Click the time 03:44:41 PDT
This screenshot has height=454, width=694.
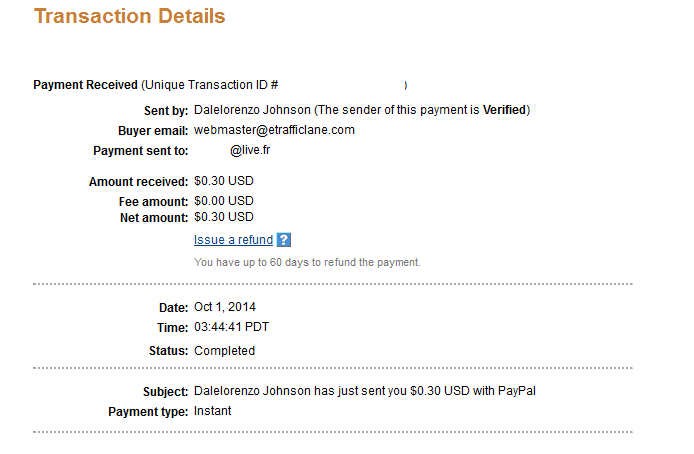coord(231,327)
